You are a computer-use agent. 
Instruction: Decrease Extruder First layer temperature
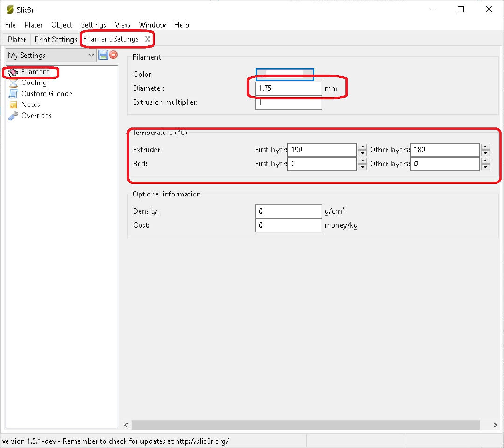click(362, 153)
